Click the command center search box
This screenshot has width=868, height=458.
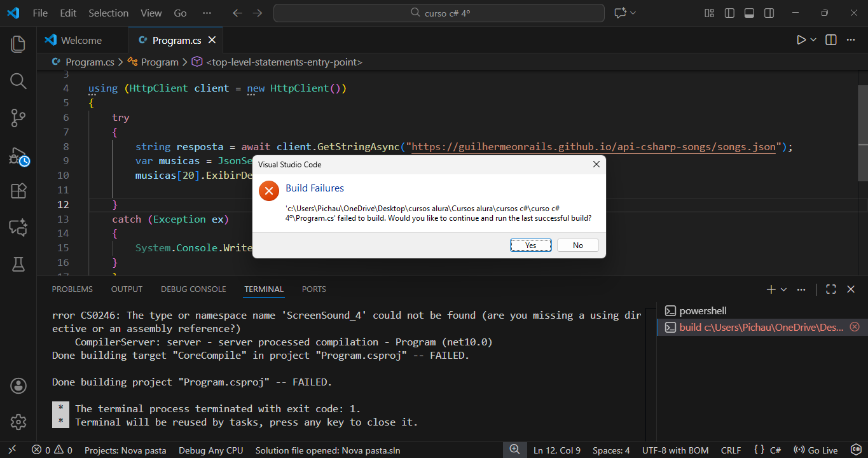click(439, 13)
